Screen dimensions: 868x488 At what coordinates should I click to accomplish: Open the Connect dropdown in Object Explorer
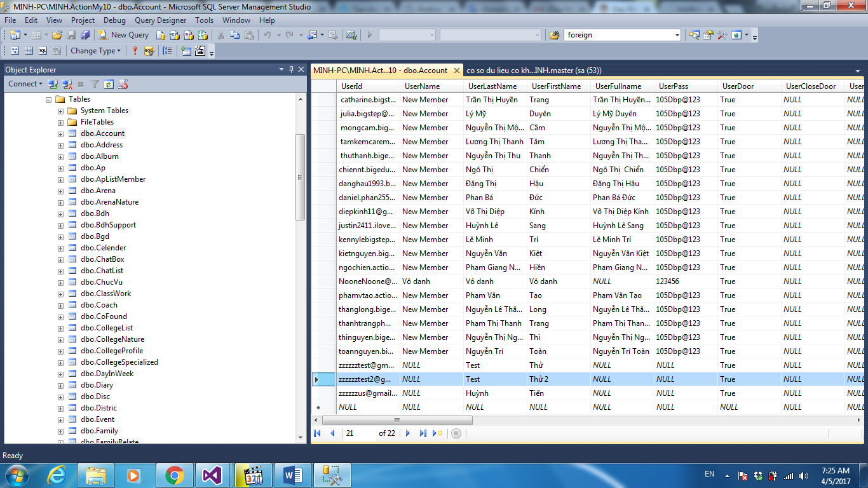point(25,84)
